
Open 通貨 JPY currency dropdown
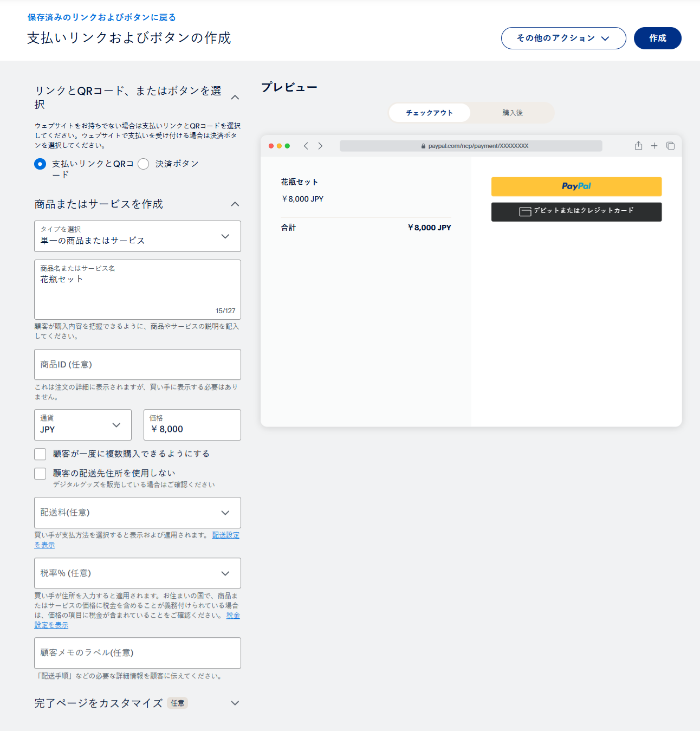tap(83, 425)
